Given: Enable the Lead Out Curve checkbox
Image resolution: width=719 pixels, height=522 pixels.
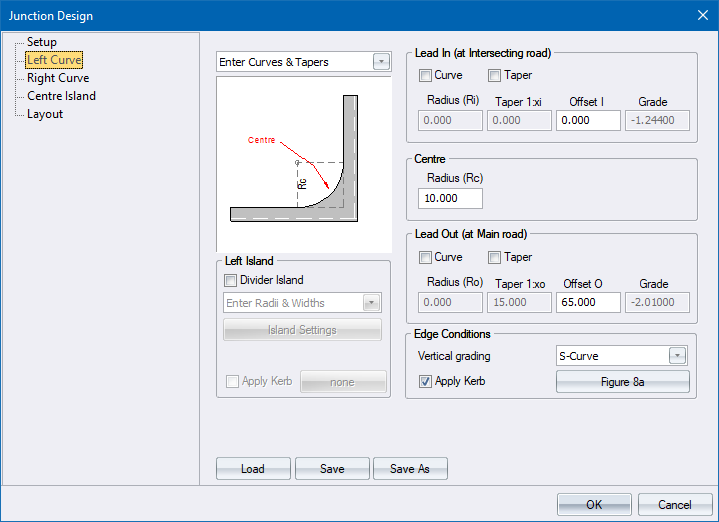Looking at the screenshot, I should (x=426, y=257).
